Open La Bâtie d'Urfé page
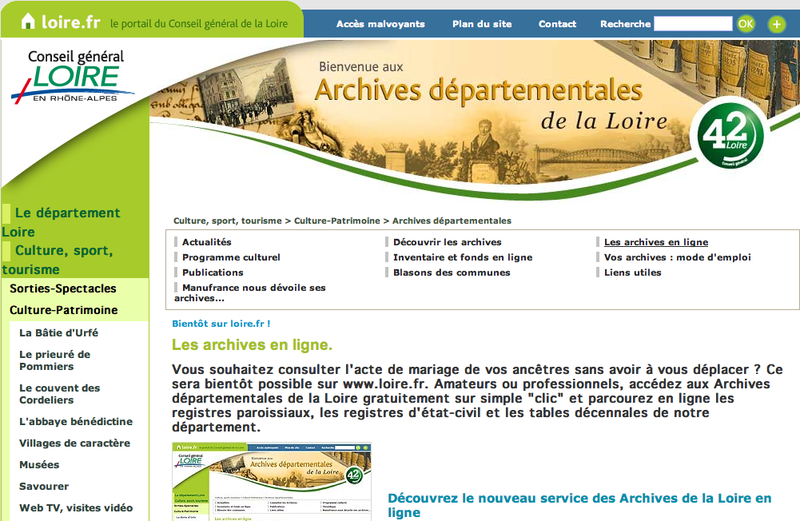This screenshot has height=521, width=800. pyautogui.click(x=59, y=333)
